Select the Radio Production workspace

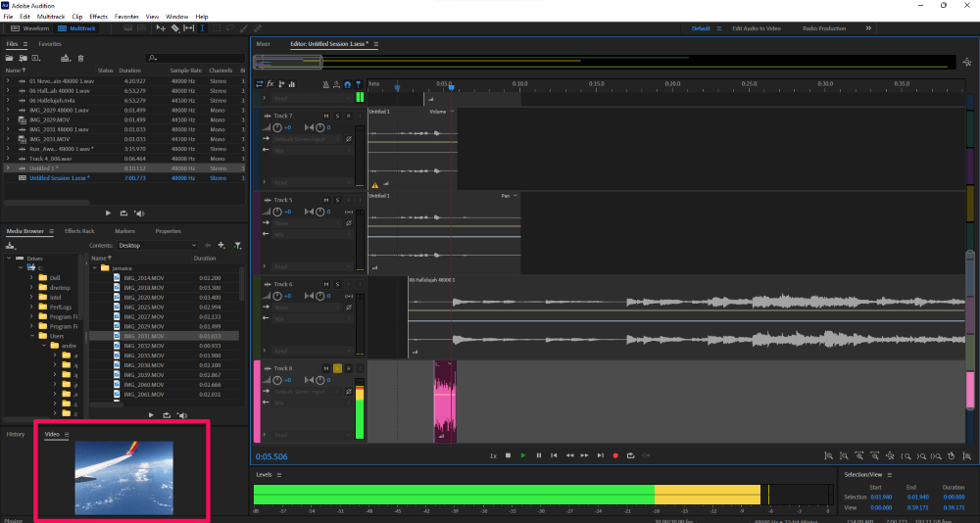(824, 28)
